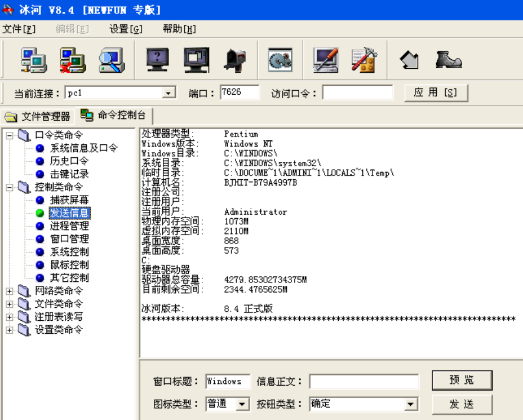Screen dimensions: 523x420
Task: Click the folder icon beside 注册表读写
Action: tap(24, 317)
